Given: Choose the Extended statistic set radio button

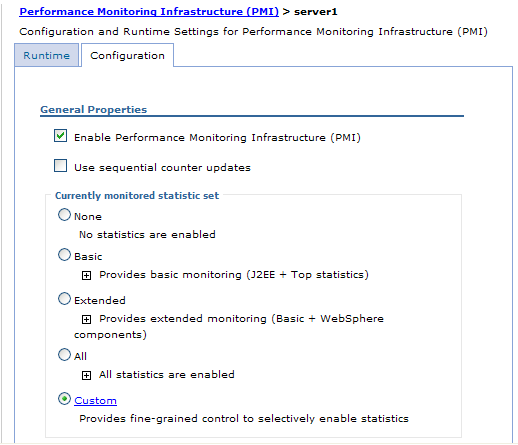Looking at the screenshot, I should (x=64, y=299).
